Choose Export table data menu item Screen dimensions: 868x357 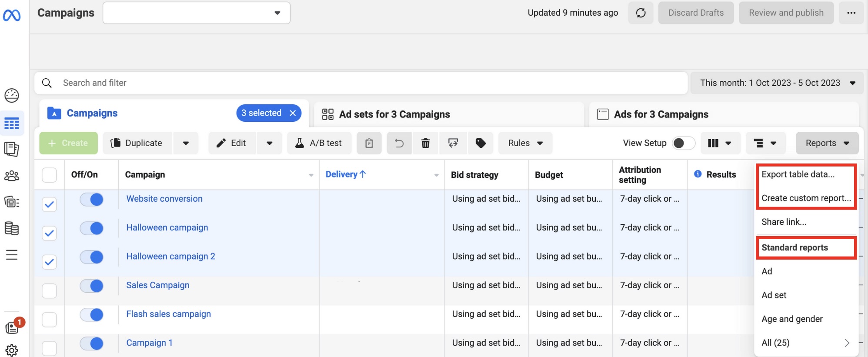pyautogui.click(x=798, y=174)
